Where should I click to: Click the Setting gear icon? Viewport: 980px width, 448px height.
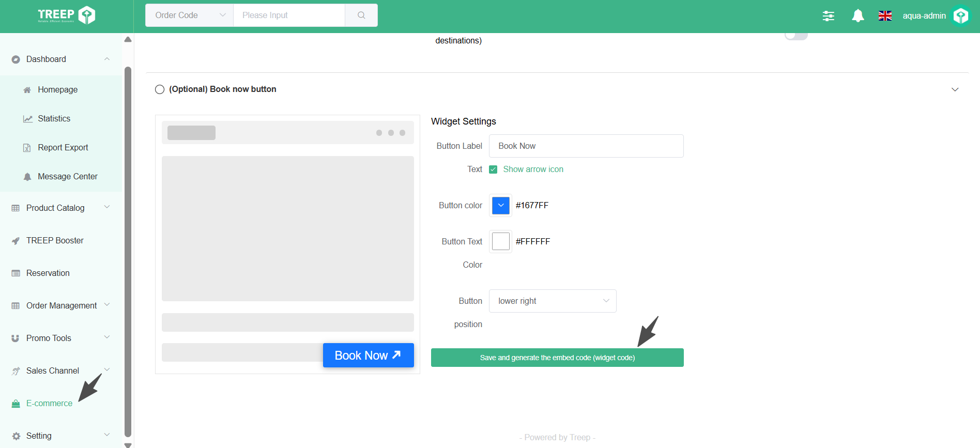(16, 436)
